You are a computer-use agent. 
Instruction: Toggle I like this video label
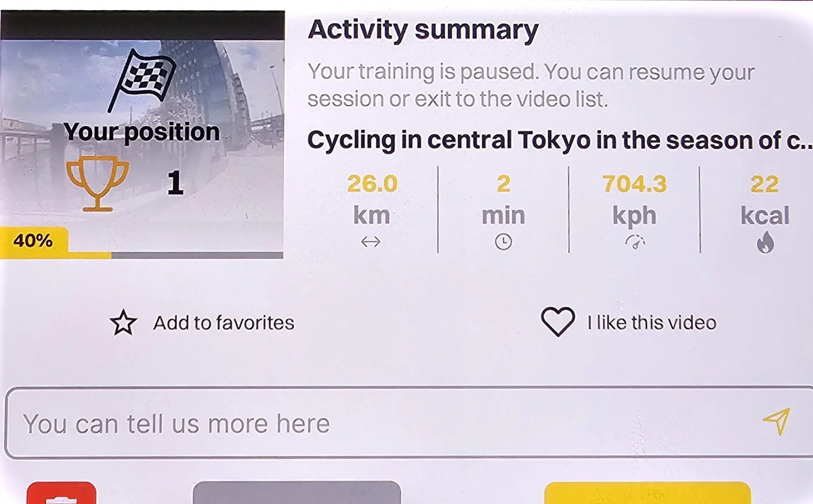(x=652, y=322)
